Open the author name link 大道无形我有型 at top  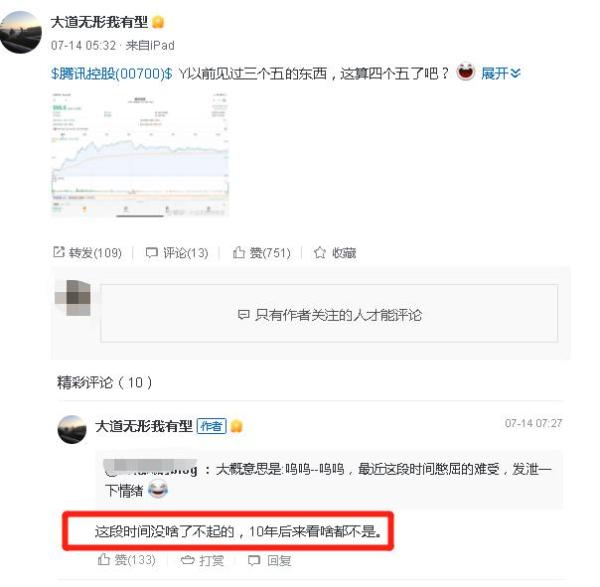pos(99,22)
